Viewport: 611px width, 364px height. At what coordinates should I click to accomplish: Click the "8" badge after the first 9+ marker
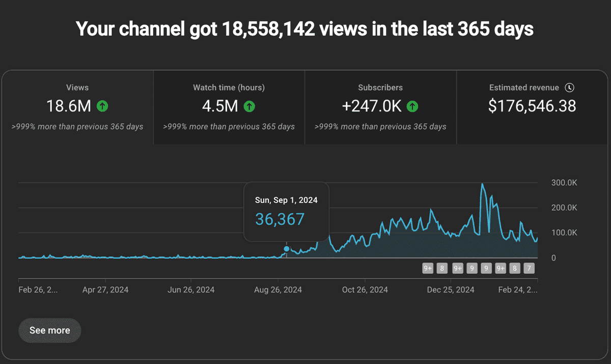tap(442, 268)
